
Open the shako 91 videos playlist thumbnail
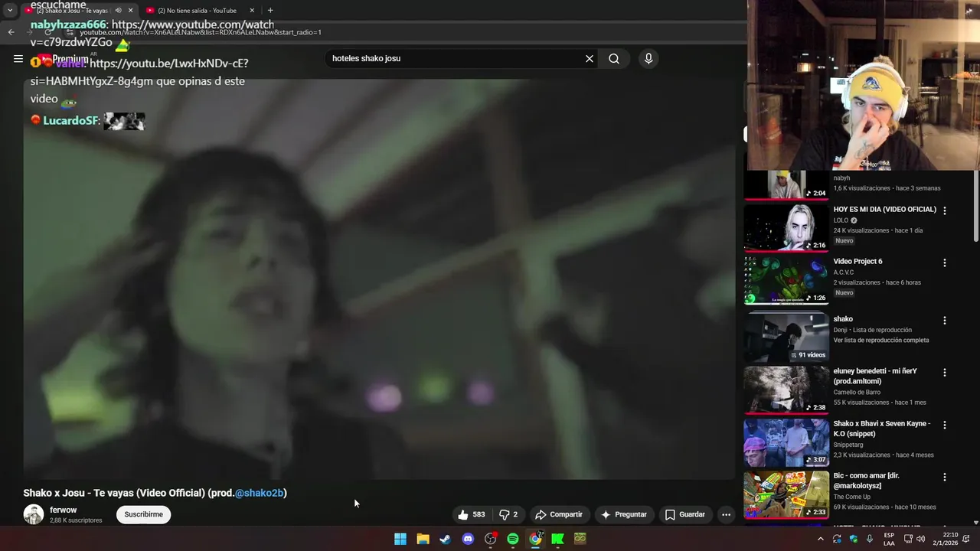click(786, 337)
